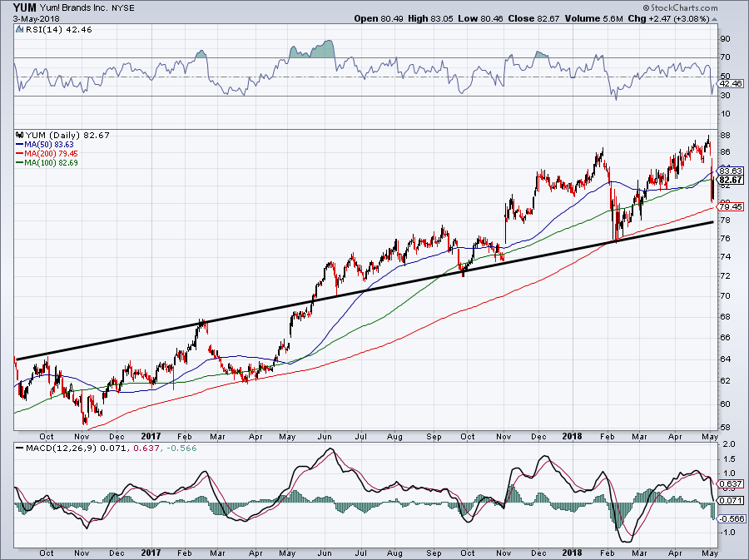
Task: Click the 58 price level on the axis
Action: pos(725,427)
